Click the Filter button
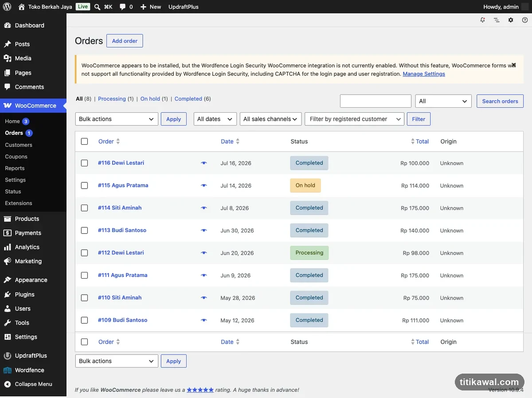The image size is (532, 398). click(419, 119)
